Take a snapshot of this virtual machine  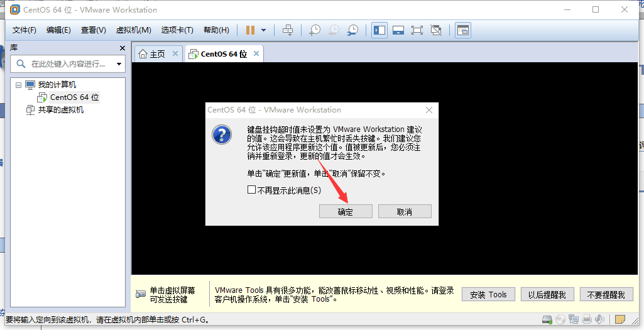(315, 30)
